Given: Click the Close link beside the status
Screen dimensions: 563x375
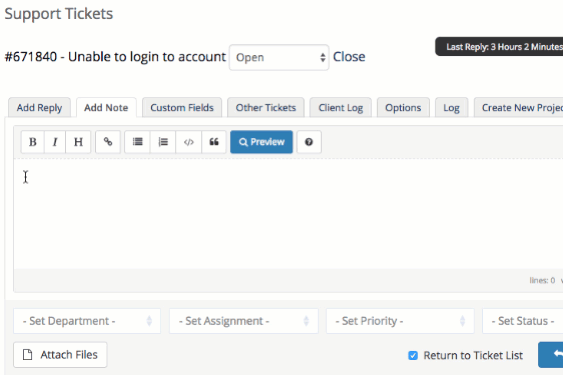Looking at the screenshot, I should (x=349, y=57).
